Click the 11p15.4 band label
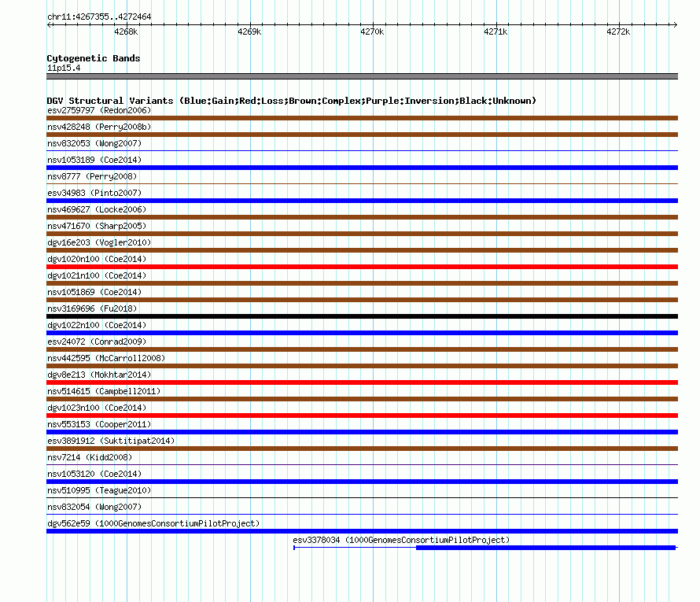The width and height of the screenshot is (700, 602). pyautogui.click(x=64, y=68)
